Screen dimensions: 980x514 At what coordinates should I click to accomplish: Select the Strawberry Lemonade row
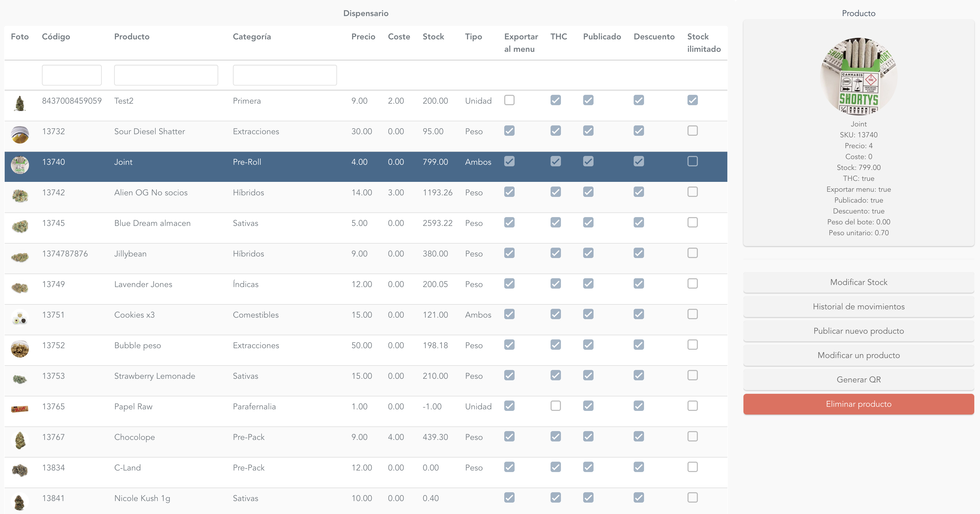click(x=154, y=376)
